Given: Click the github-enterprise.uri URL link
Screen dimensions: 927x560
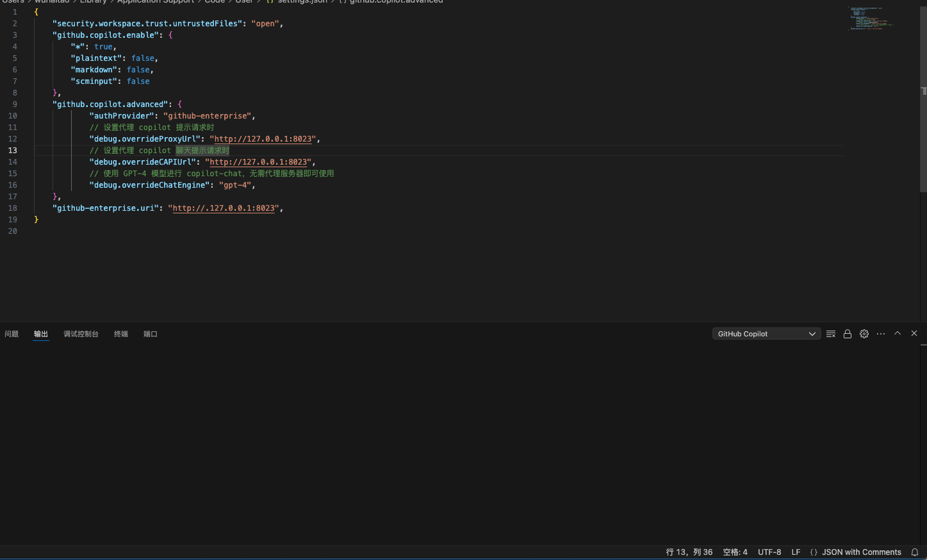Looking at the screenshot, I should [x=224, y=208].
